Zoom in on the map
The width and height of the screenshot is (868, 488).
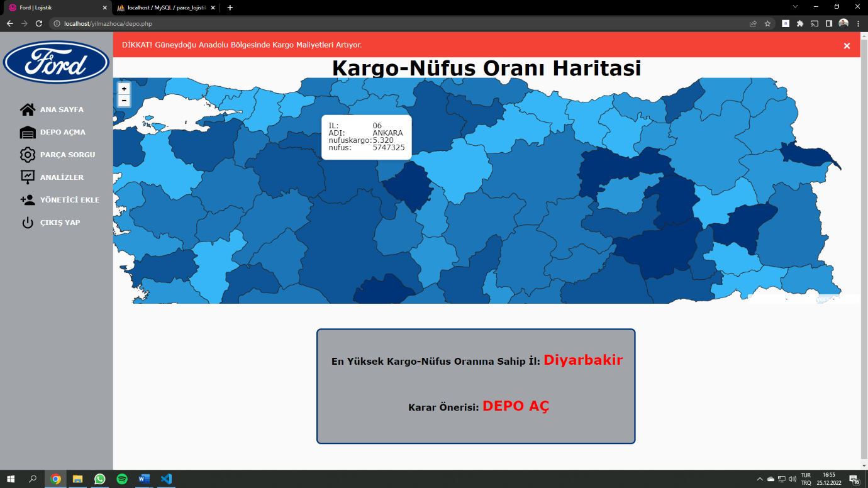click(x=124, y=89)
